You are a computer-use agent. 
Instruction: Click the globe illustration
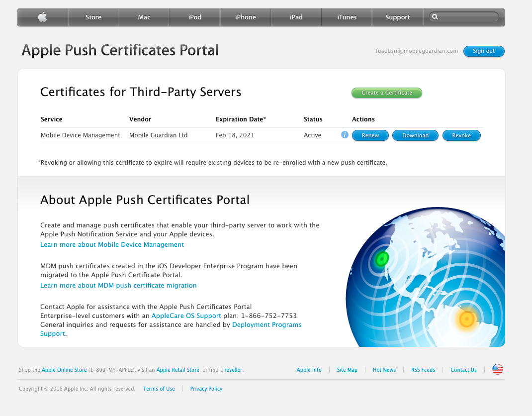[426, 277]
